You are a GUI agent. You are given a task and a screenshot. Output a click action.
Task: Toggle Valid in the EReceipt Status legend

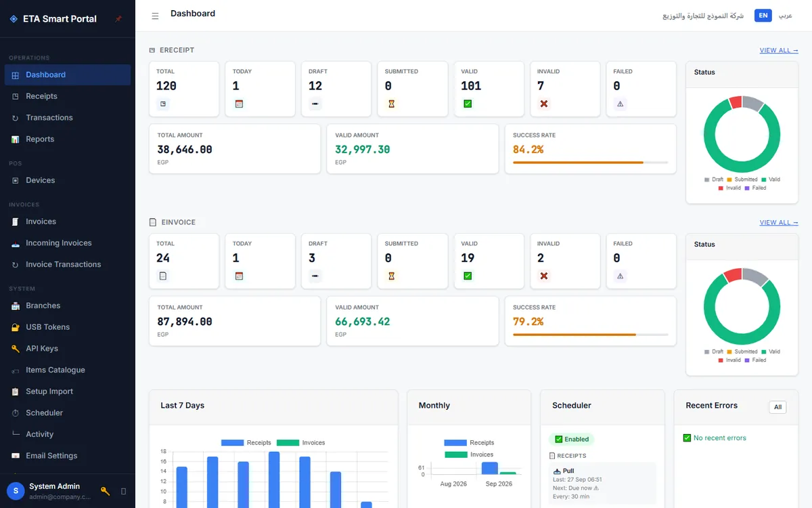click(x=771, y=179)
